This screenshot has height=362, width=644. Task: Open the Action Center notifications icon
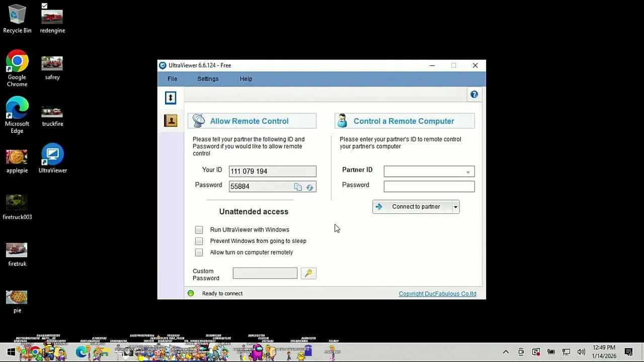[x=628, y=352]
